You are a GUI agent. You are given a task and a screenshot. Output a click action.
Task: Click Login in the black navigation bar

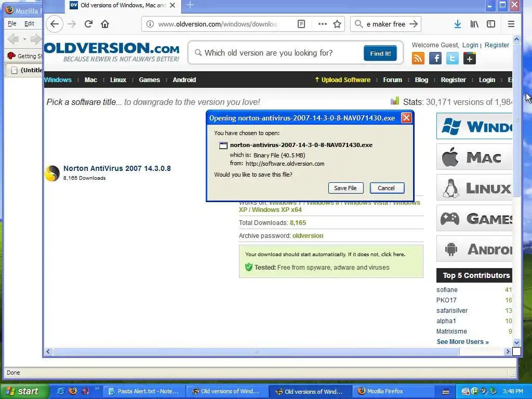click(x=487, y=79)
